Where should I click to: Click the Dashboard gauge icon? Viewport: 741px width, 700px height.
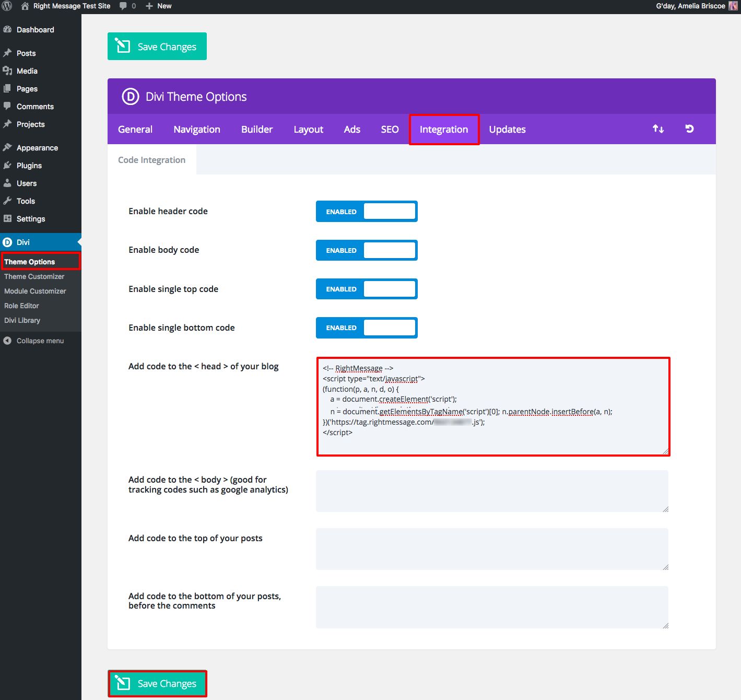[7, 30]
